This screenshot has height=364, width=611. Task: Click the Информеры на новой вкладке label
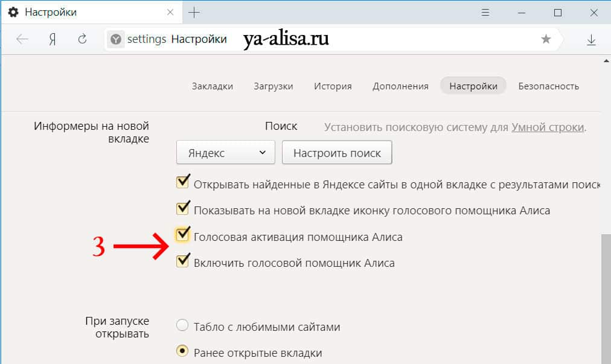click(x=91, y=132)
